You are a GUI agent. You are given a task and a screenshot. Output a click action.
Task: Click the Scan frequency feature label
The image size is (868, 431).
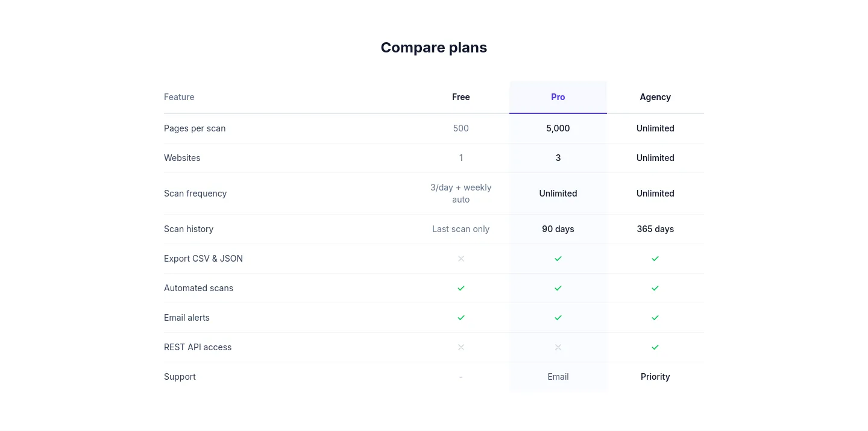coord(195,193)
